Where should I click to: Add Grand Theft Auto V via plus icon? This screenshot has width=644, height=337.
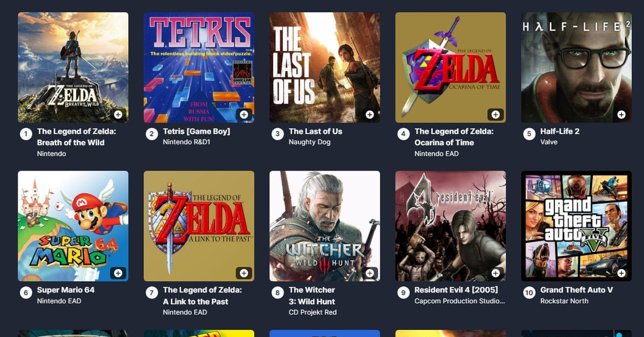point(621,273)
